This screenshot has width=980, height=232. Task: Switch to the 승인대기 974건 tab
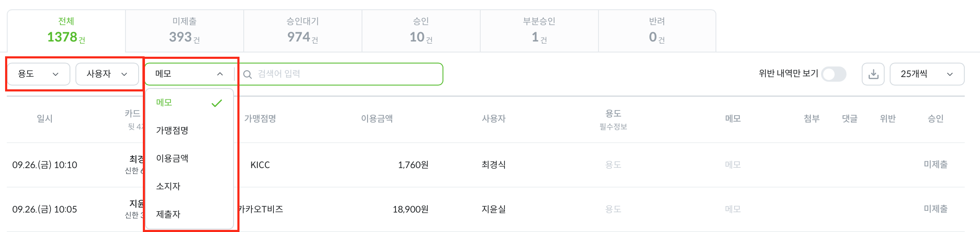tap(303, 31)
